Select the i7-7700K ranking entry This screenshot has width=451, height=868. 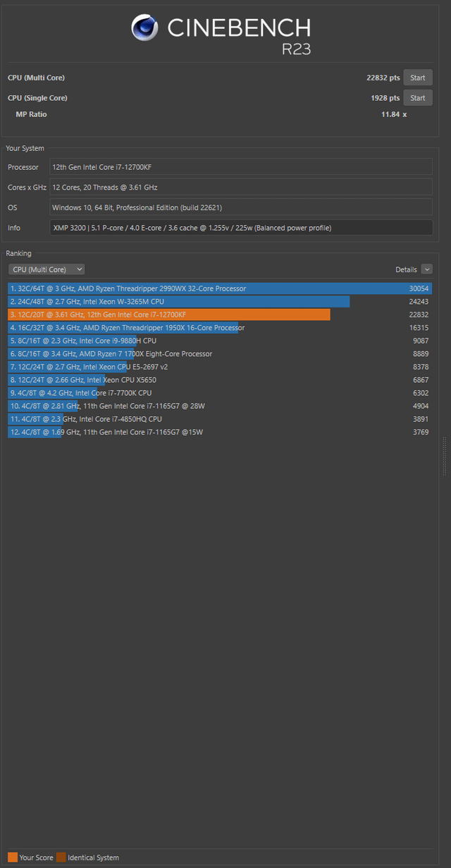(x=220, y=393)
